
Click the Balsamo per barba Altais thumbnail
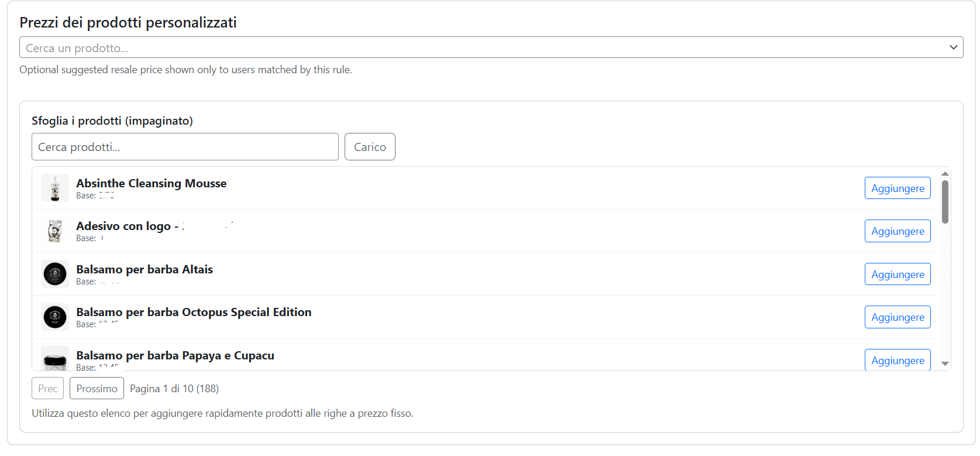(x=55, y=274)
